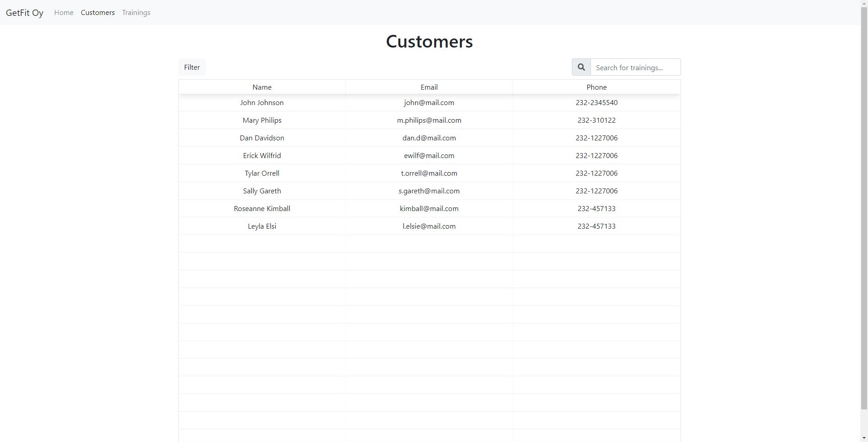Select the Leyla Elsi name cell
Screen dimensions: 868x442
pos(262,226)
